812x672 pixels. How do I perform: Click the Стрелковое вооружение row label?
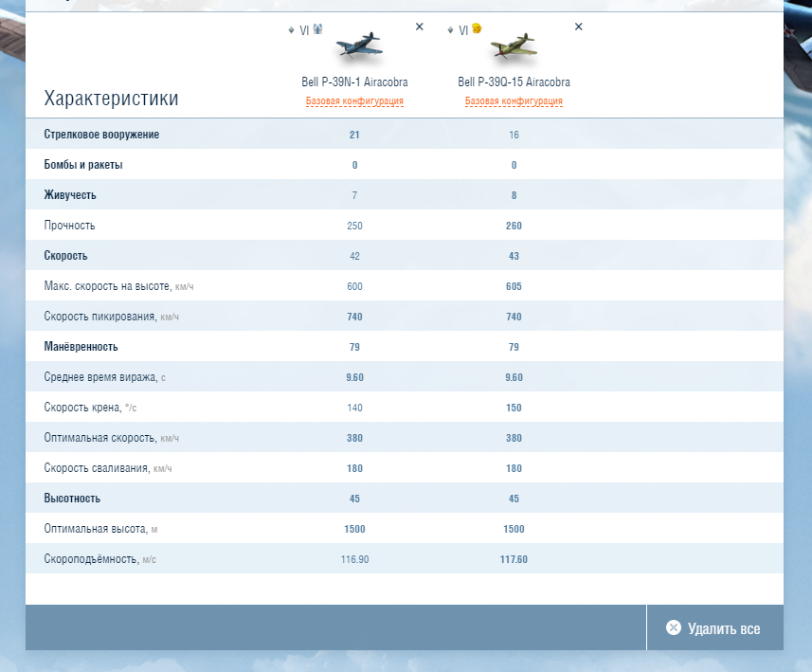pyautogui.click(x=101, y=135)
